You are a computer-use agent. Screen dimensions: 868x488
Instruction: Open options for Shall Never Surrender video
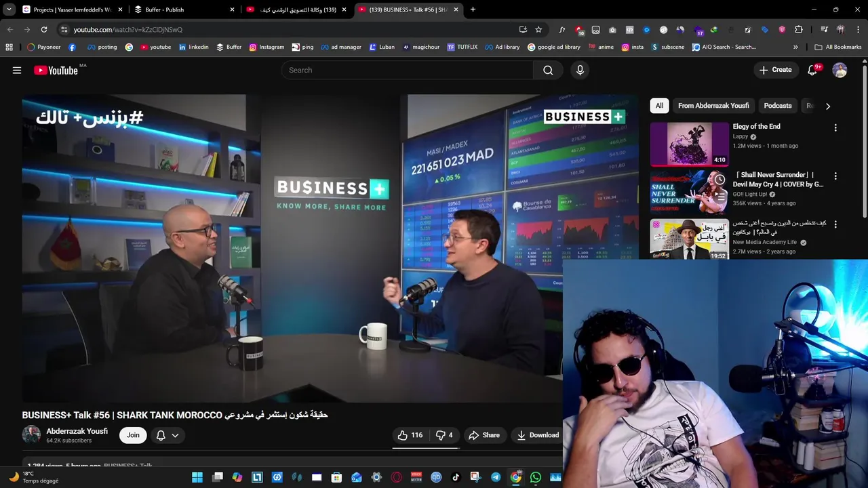(835, 176)
